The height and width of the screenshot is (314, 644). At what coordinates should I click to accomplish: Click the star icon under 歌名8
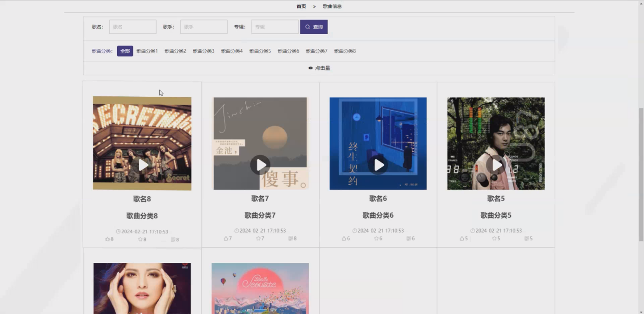[x=140, y=239]
